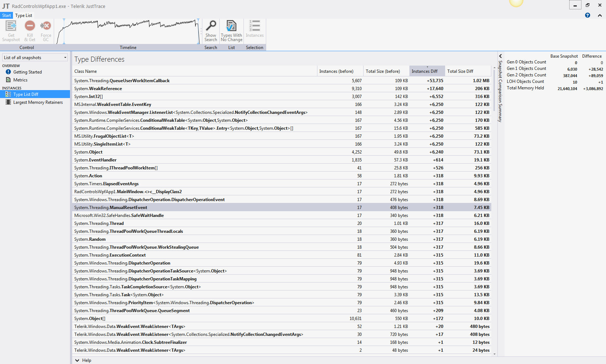
Task: Expand the Help section at bottom
Action: 83,360
